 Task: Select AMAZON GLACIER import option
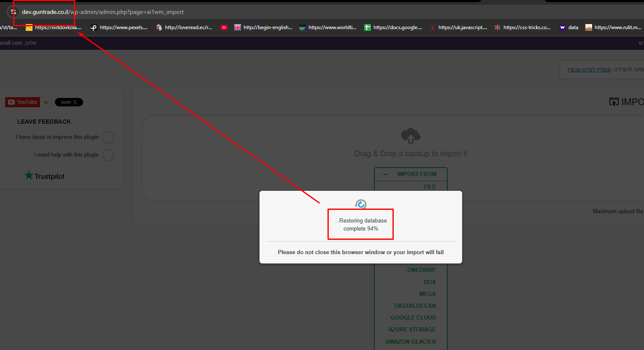(411, 342)
